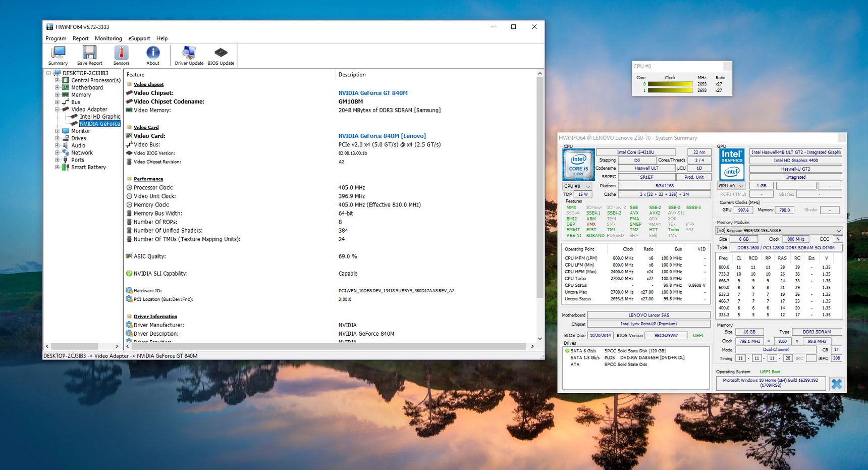
Task: Click the HWiNFO64 title bar app icon
Action: click(49, 27)
